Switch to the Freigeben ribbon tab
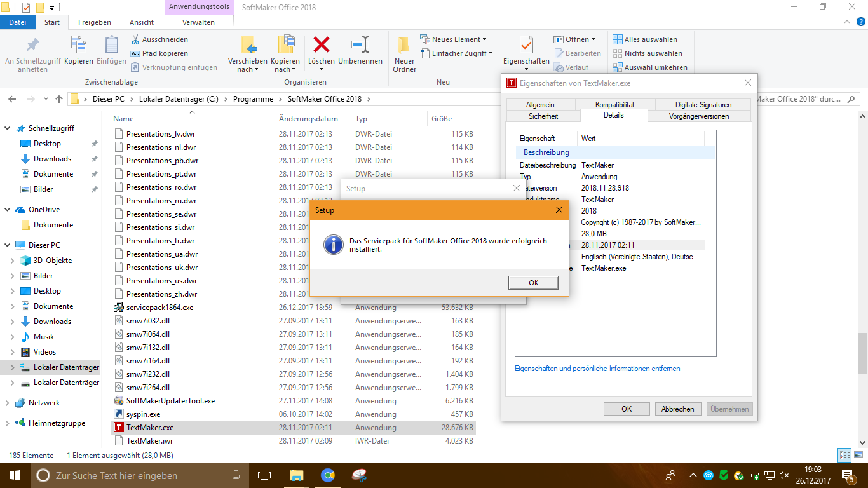The height and width of the screenshot is (488, 868). 94,22
